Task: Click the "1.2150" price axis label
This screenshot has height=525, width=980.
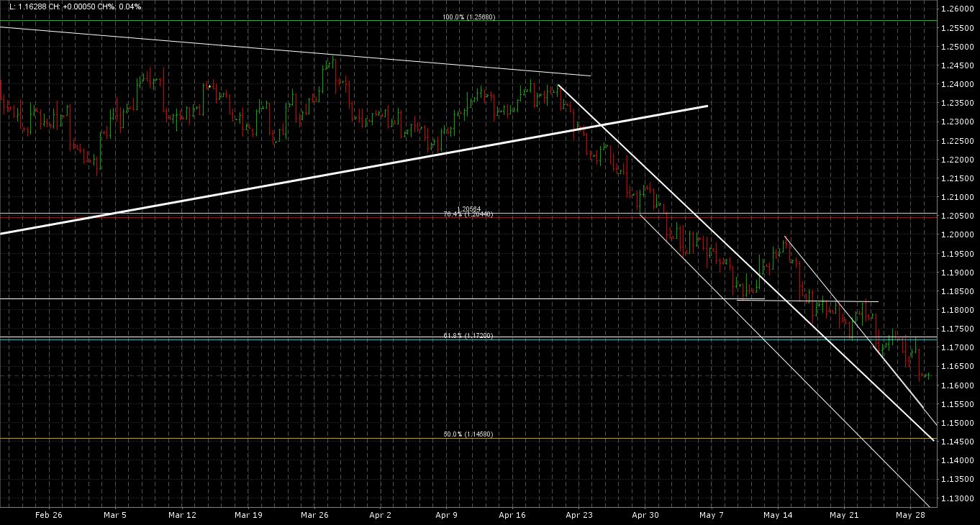Action: 956,178
